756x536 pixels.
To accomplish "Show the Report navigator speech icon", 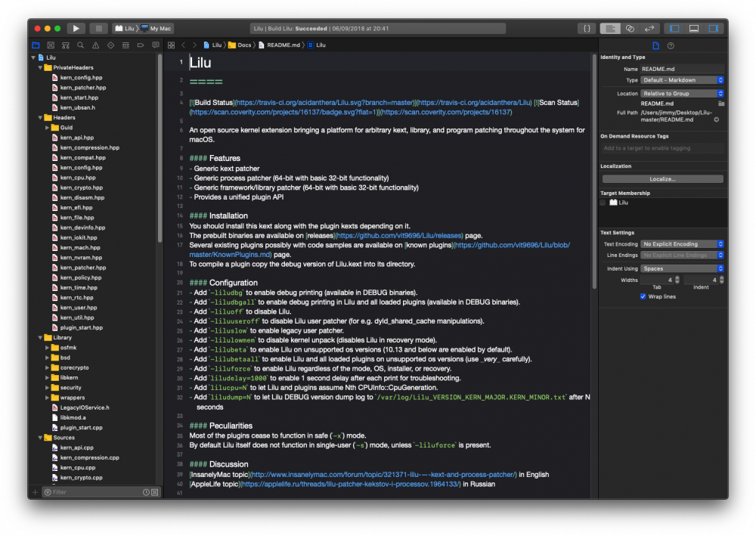I will [x=155, y=45].
